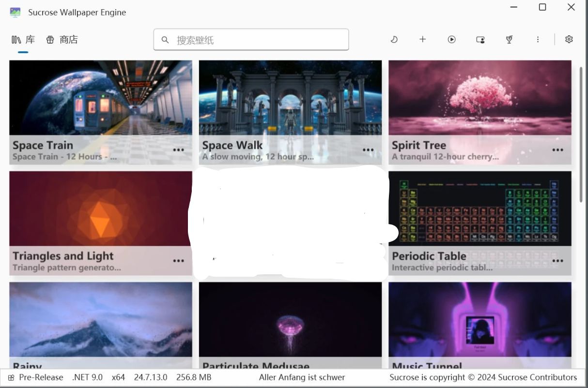
Task: Select the 库 library tab
Action: coord(23,40)
